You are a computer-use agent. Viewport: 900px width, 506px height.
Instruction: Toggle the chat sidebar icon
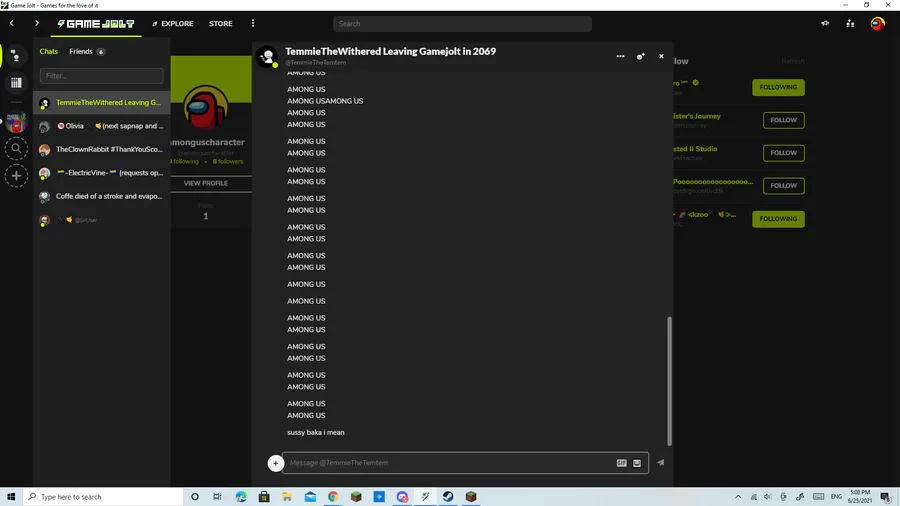click(x=16, y=56)
